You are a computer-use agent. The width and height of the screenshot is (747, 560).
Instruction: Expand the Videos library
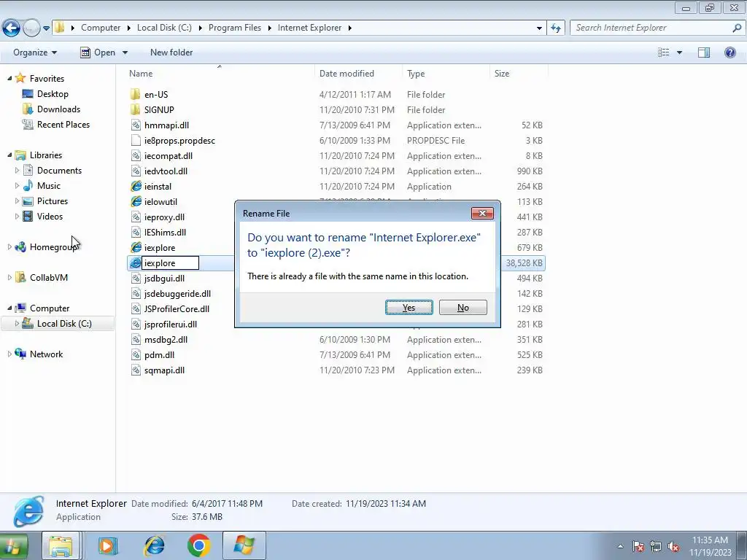pos(17,216)
